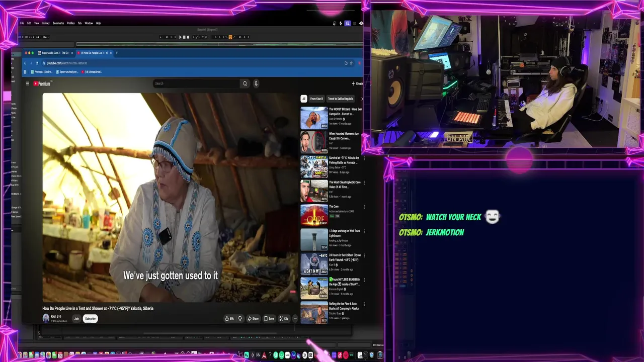Image resolution: width=644 pixels, height=362 pixels.
Task: Like the video with thumbs up 99k
Action: [x=229, y=318]
